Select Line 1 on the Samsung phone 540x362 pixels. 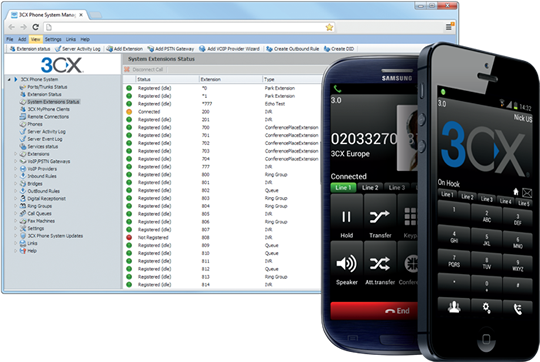[343, 187]
